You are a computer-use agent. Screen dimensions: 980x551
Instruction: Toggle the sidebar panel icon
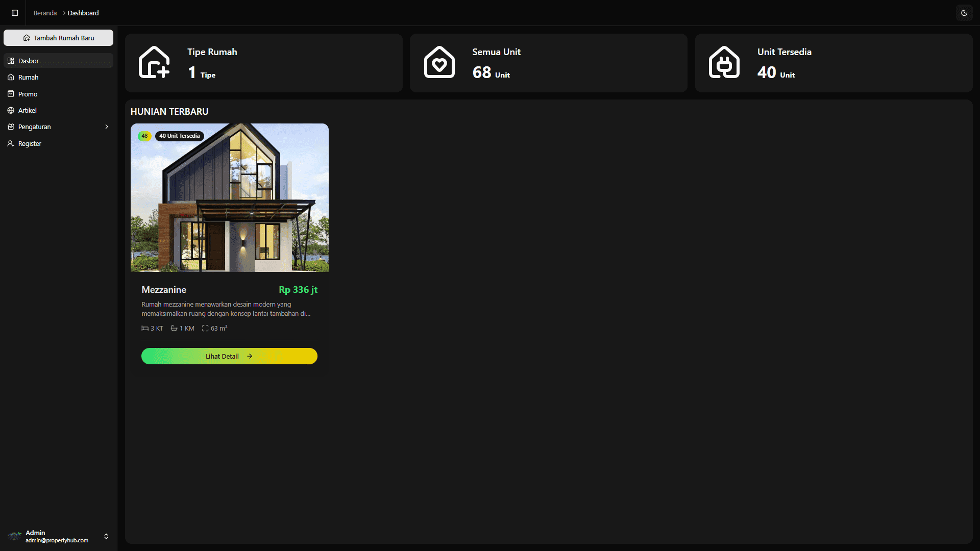[x=15, y=13]
